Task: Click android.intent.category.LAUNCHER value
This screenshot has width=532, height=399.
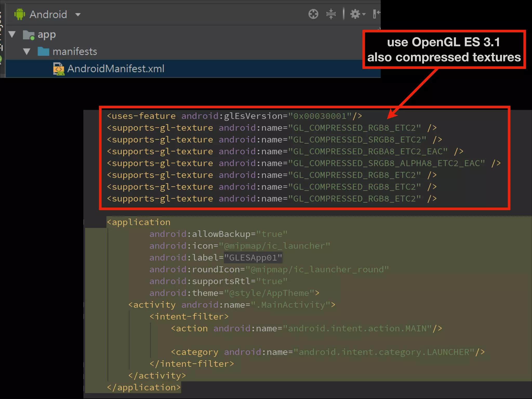Action: click(384, 352)
